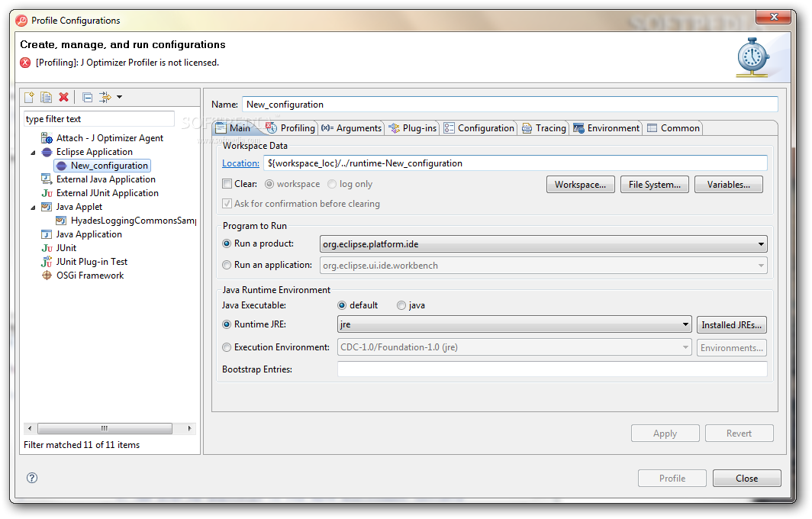Select the Runtime JRE radio button
This screenshot has width=812, height=519.
pyautogui.click(x=227, y=324)
